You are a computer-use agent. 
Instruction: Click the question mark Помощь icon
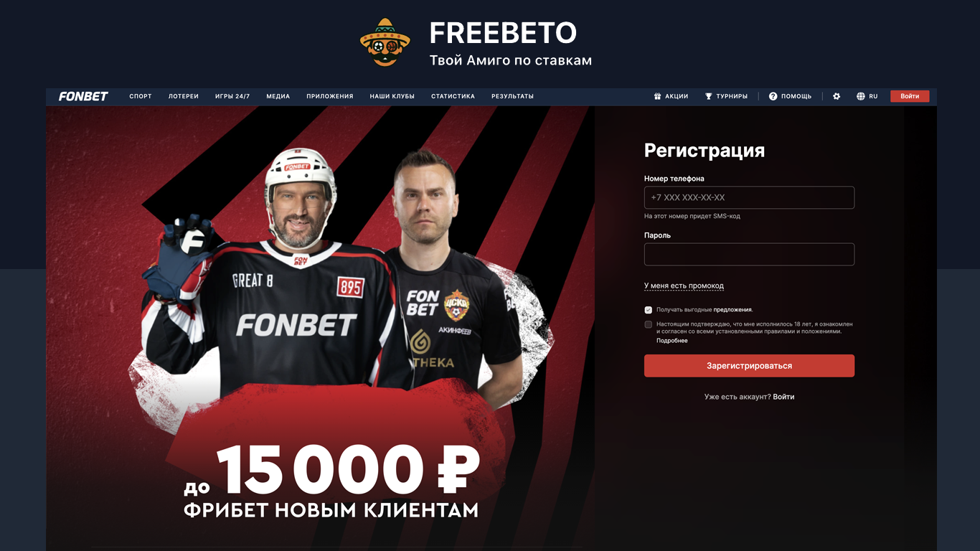click(x=773, y=96)
